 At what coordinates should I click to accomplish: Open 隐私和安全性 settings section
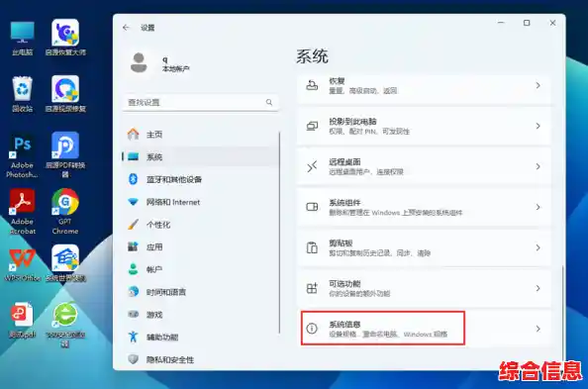200,359
